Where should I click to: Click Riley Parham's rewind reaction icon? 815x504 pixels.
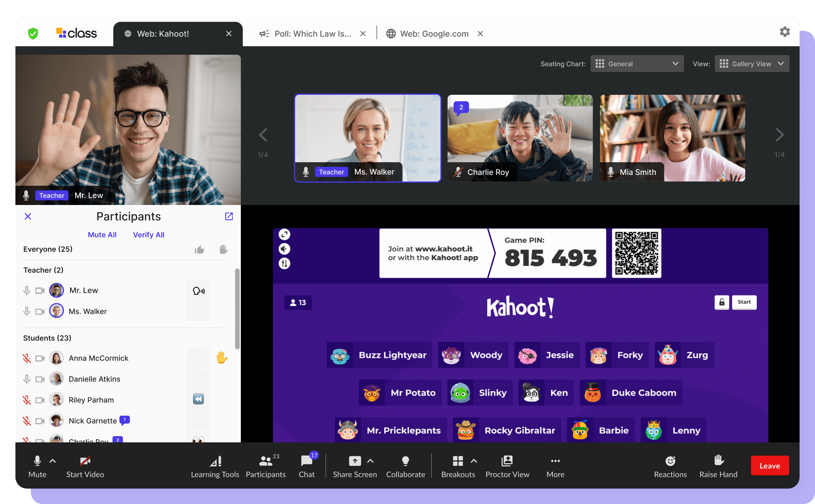198,399
